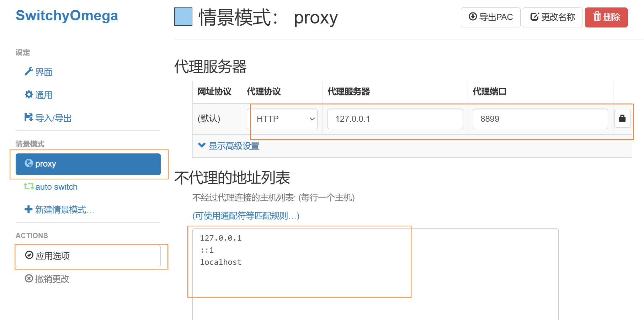
Task: Expand 显示高级设置 advanced settings
Action: (x=229, y=146)
